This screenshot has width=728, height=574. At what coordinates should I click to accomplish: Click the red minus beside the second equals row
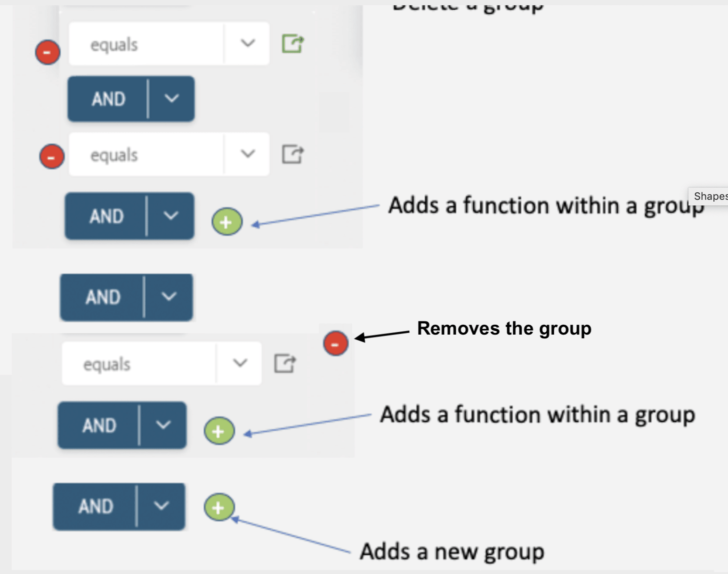click(x=52, y=156)
